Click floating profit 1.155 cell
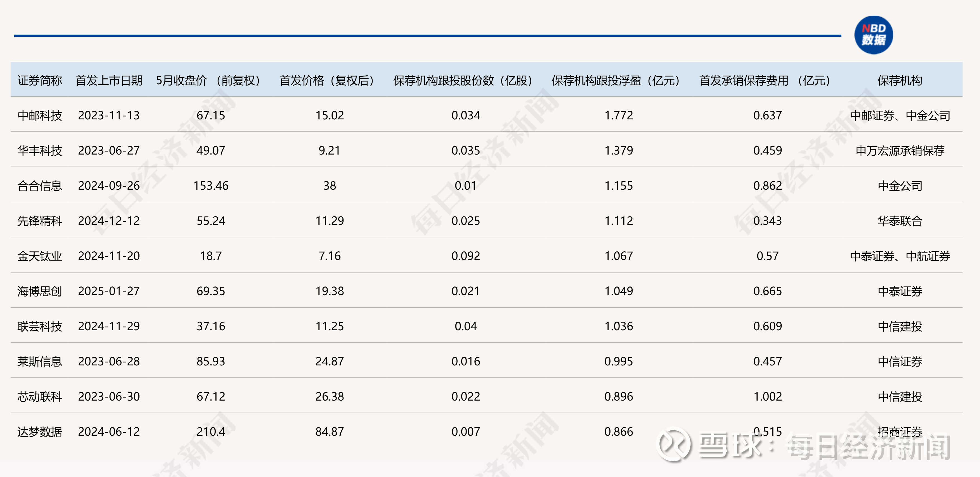The height and width of the screenshot is (477, 980). pyautogui.click(x=619, y=185)
